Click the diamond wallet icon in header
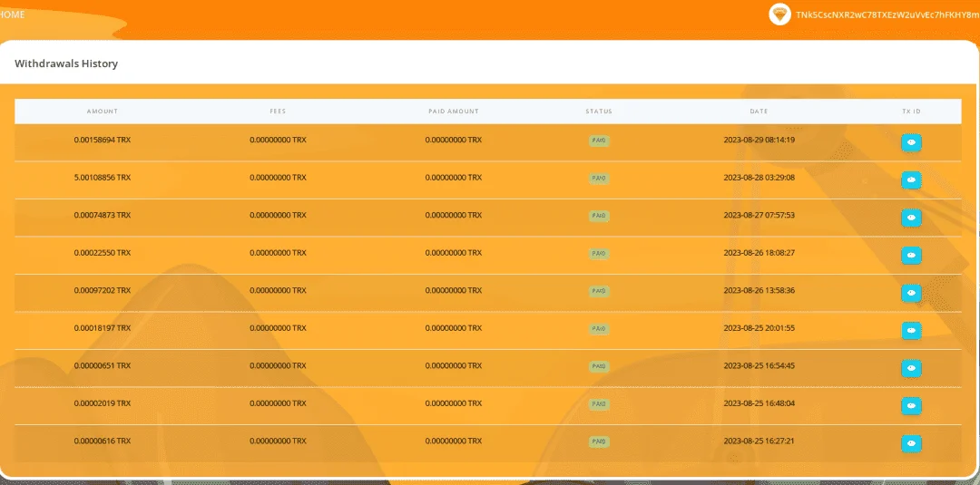 pyautogui.click(x=780, y=14)
